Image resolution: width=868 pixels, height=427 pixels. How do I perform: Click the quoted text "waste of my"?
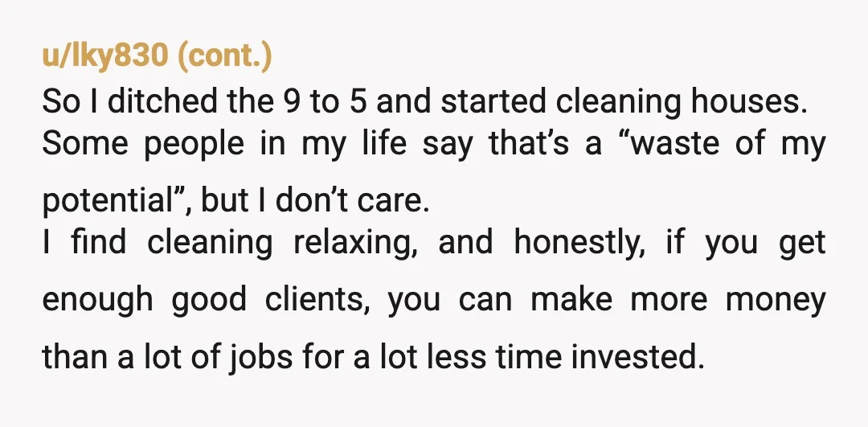point(728,145)
